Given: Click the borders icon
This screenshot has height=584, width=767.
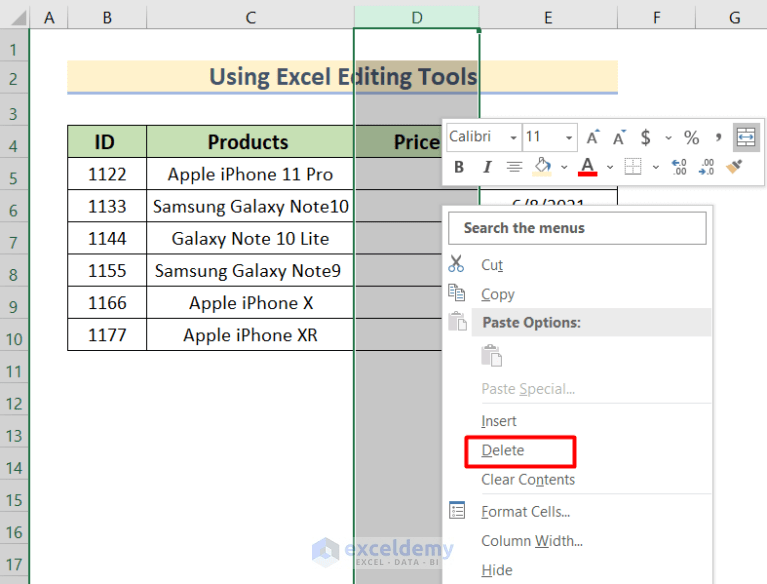Looking at the screenshot, I should (633, 167).
